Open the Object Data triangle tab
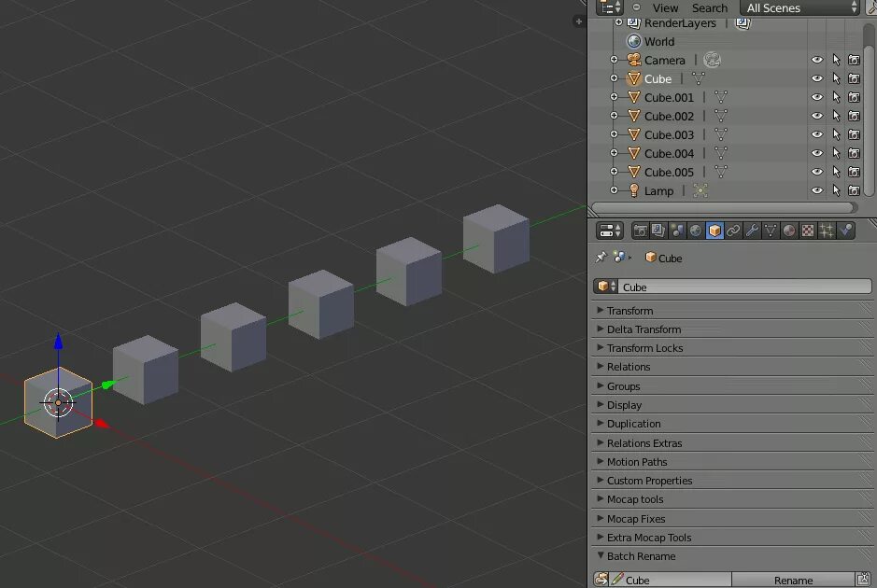877x588 pixels. 771,231
